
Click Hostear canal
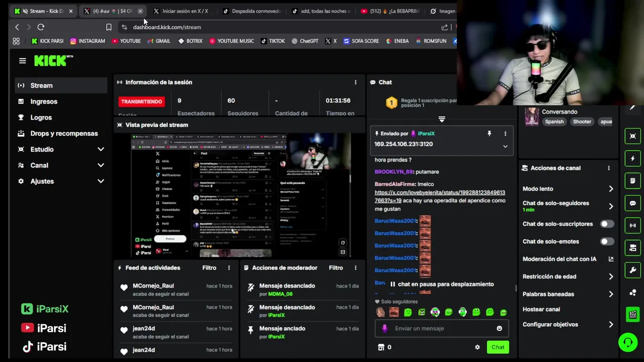[x=541, y=310]
